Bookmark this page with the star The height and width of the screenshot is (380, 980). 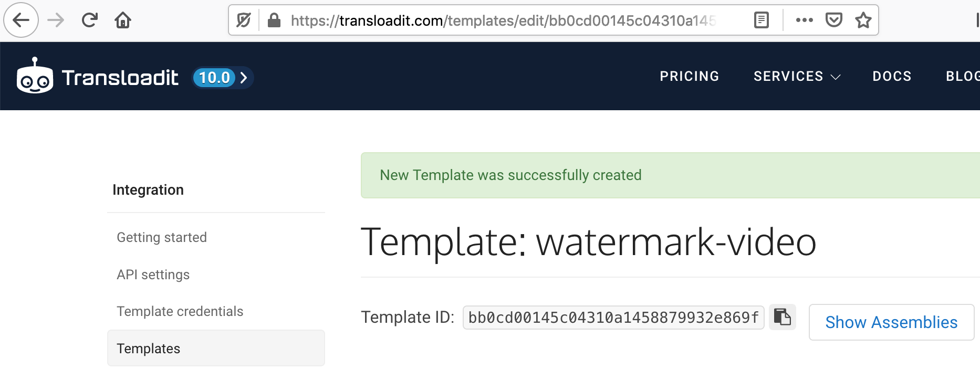(863, 20)
